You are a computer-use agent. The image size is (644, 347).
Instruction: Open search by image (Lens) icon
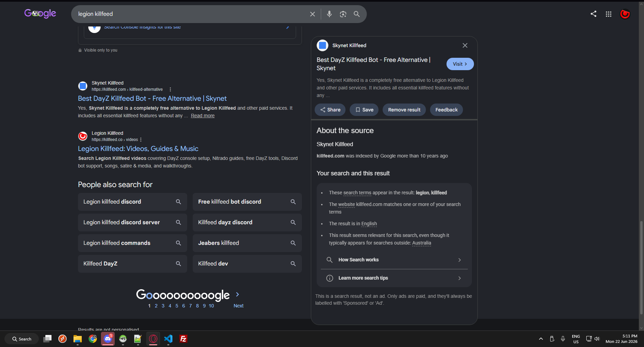343,14
